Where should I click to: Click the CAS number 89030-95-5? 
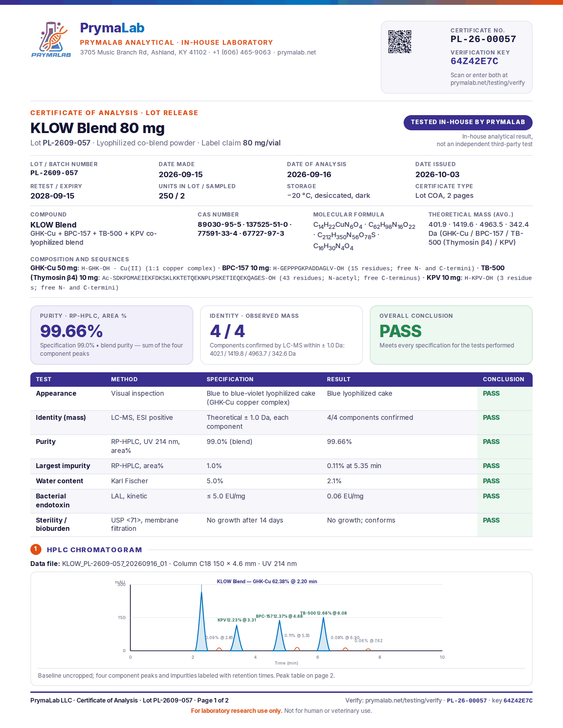point(219,224)
